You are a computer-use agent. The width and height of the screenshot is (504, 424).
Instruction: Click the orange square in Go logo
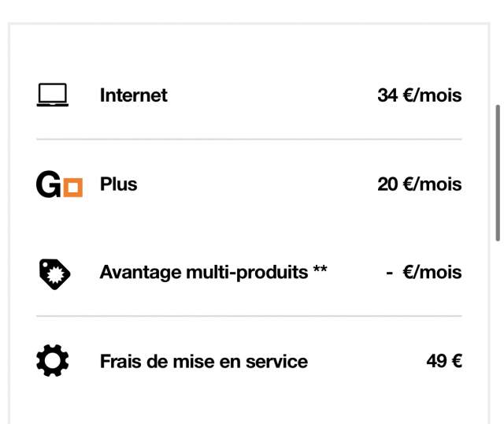72,188
